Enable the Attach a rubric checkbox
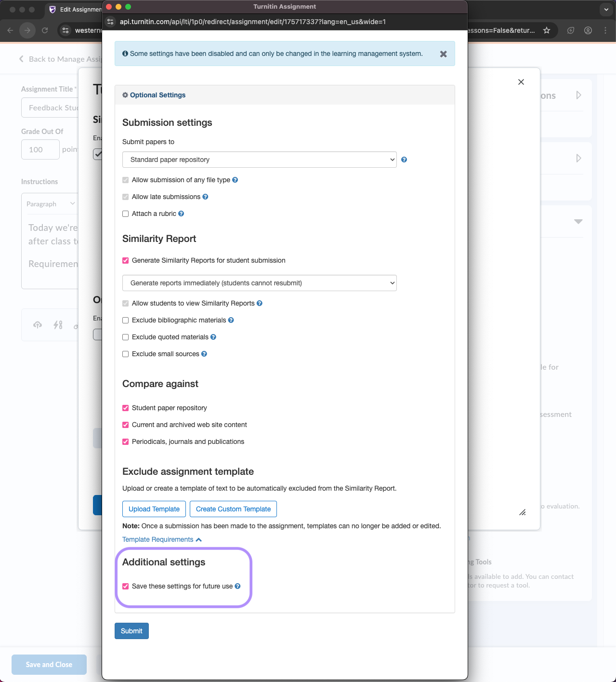 tap(126, 214)
